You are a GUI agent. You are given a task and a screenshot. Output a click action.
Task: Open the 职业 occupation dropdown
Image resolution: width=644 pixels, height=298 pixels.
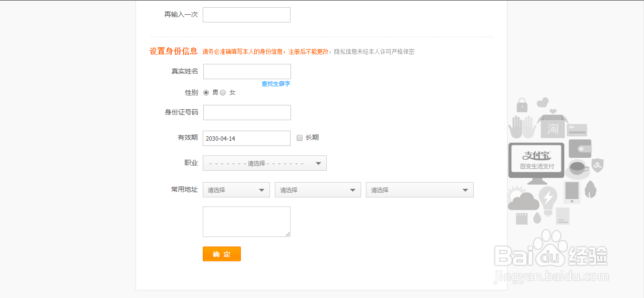(x=265, y=163)
